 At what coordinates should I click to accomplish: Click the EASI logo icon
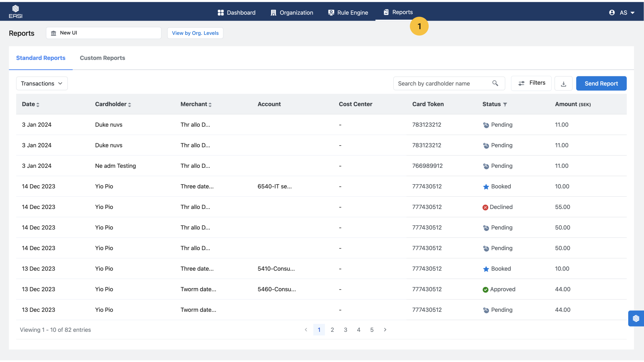15,12
